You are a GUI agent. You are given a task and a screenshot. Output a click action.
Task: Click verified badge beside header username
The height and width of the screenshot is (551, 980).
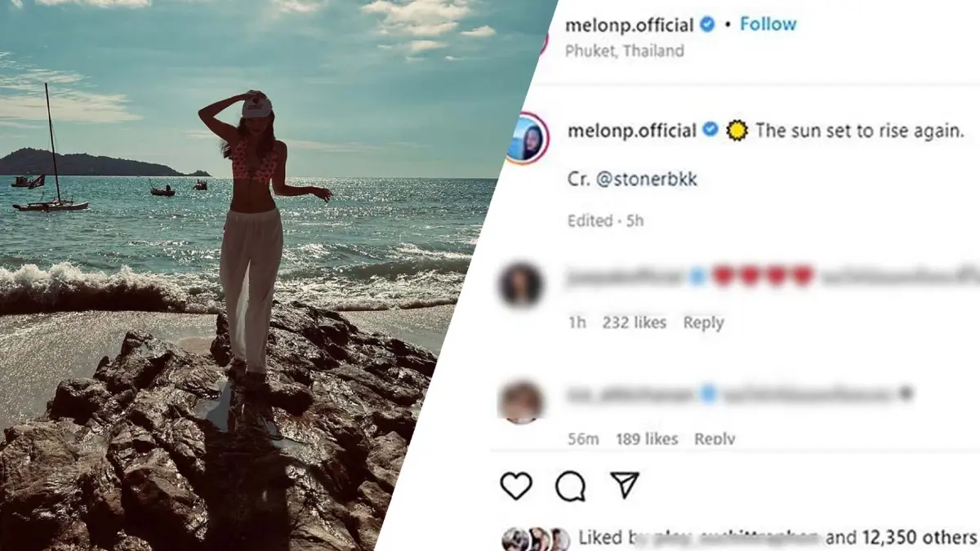(x=707, y=24)
